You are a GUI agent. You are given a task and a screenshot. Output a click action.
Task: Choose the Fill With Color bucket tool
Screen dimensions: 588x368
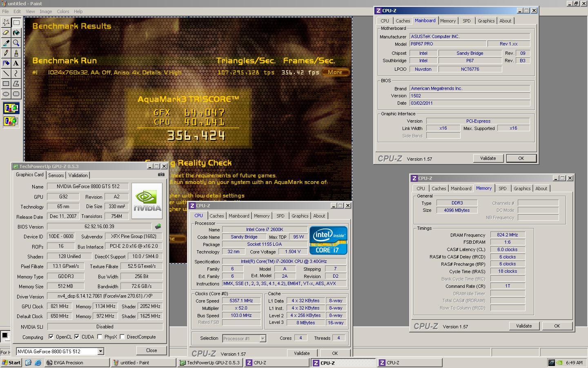tap(16, 33)
